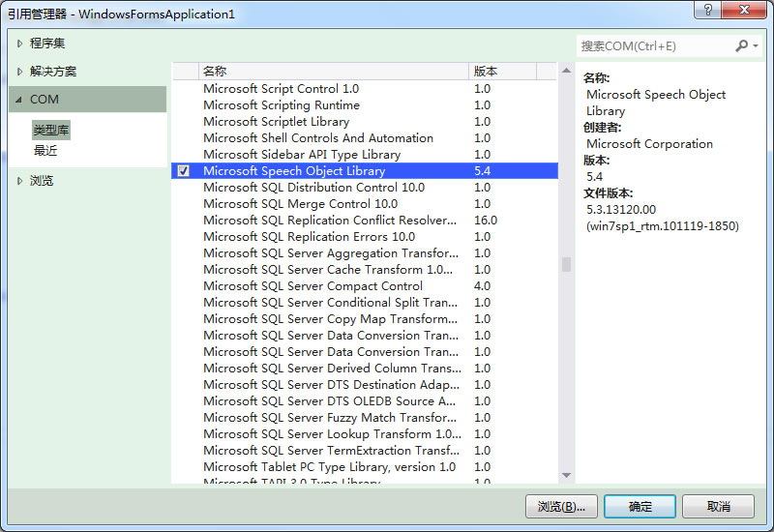This screenshot has height=532, width=774.
Task: Click the list scrollbar thumb
Action: (566, 264)
